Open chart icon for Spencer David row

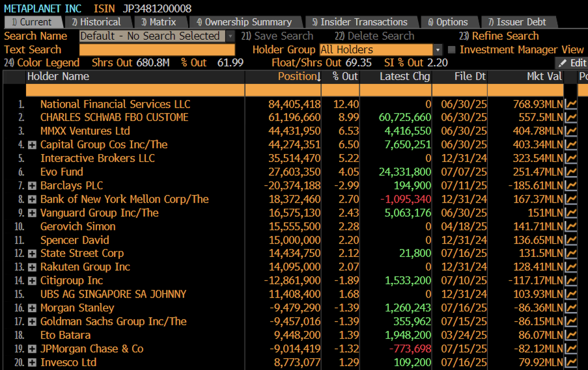(x=570, y=240)
